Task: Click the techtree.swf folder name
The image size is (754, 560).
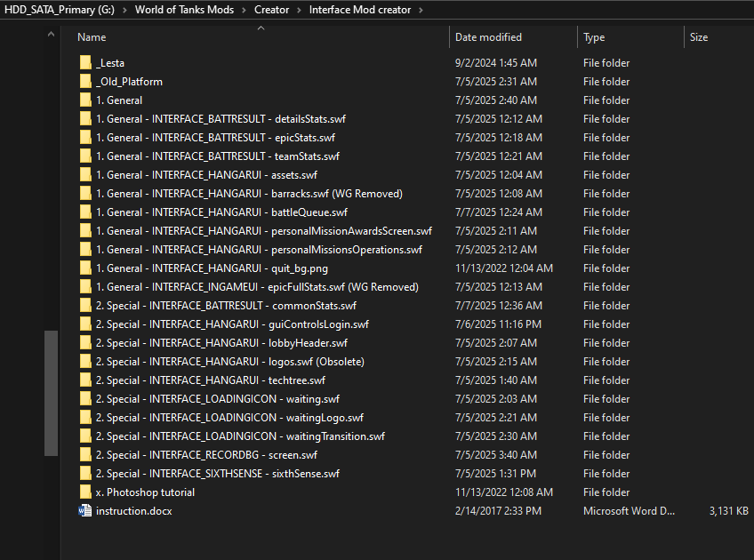Action: (x=211, y=380)
